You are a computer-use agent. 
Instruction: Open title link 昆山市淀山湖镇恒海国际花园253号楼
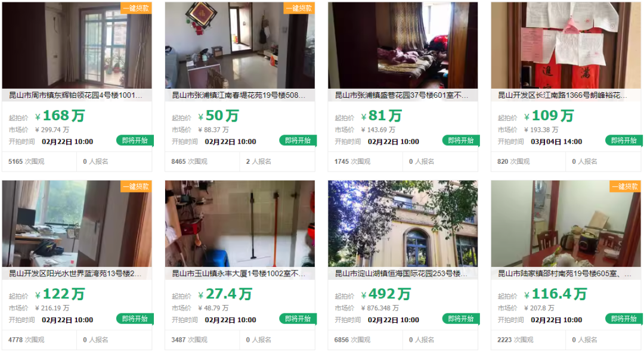click(401, 273)
